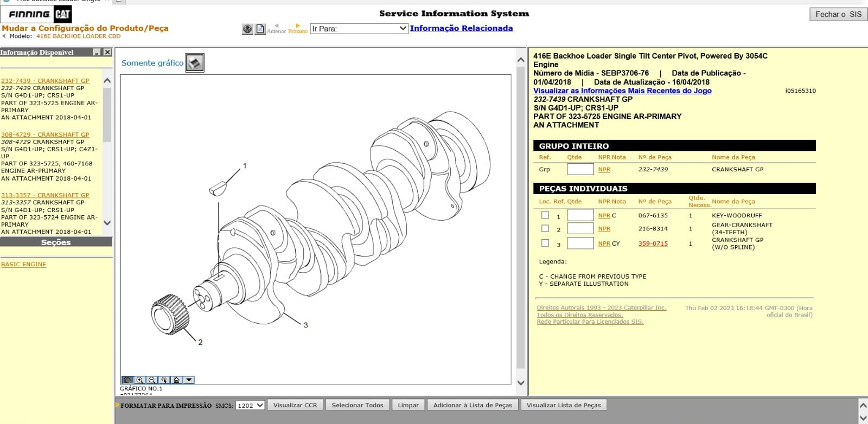Open NPR link for CRANKSHAFT GP (W/O SPLINE)
This screenshot has height=424, width=868.
pos(604,244)
